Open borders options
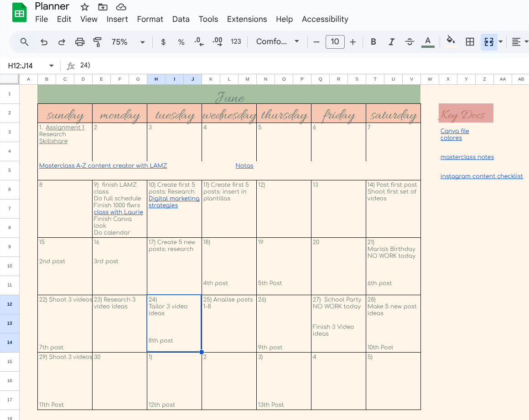 point(470,42)
